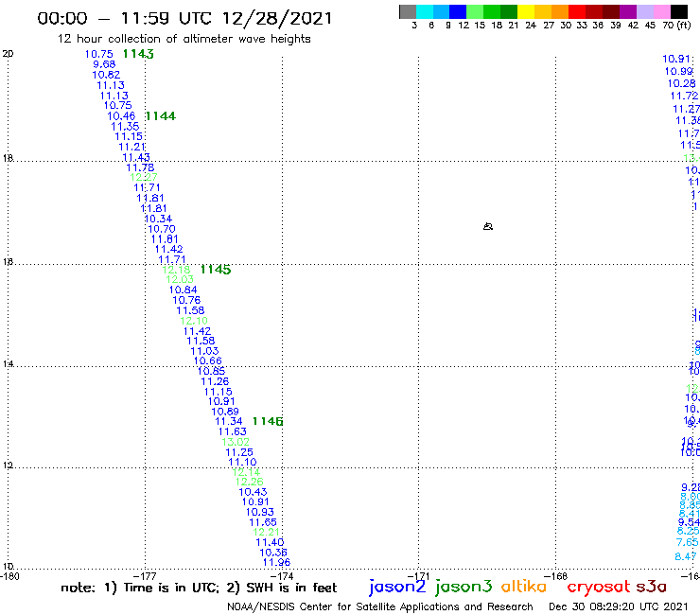Click the NOAA/NESDIS credit line
The height and width of the screenshot is (615, 700).
tap(380, 607)
